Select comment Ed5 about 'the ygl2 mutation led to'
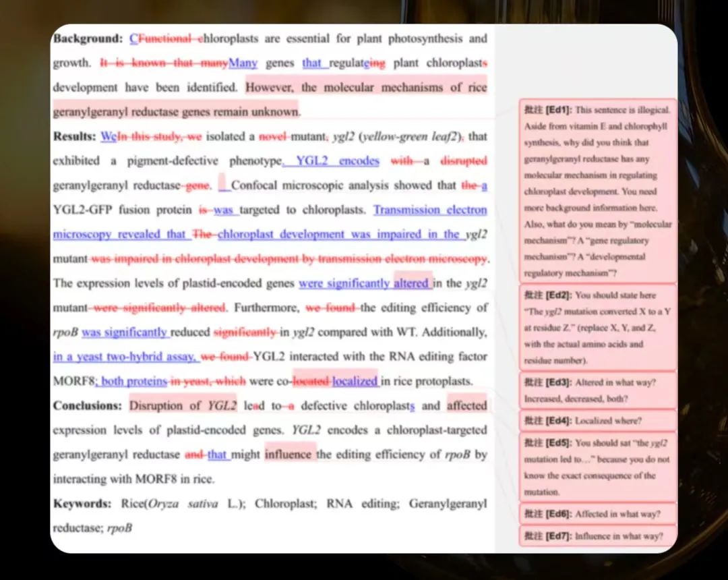This screenshot has width=728, height=580. coord(597,467)
